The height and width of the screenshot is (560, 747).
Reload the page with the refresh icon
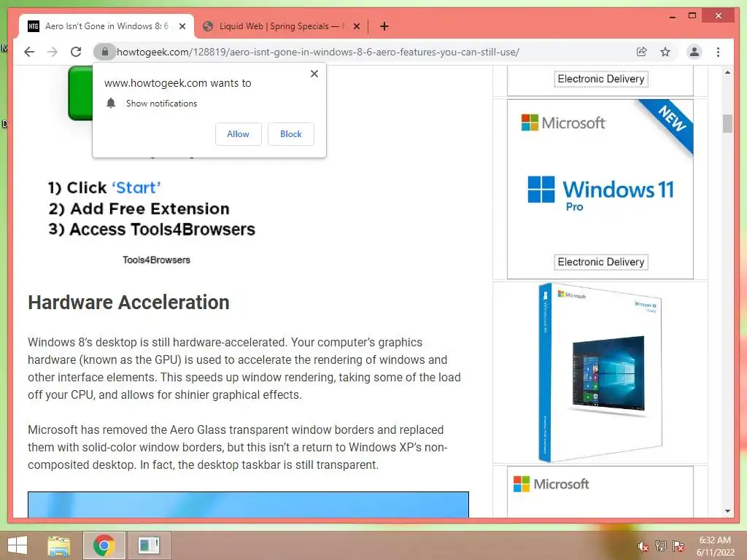76,52
